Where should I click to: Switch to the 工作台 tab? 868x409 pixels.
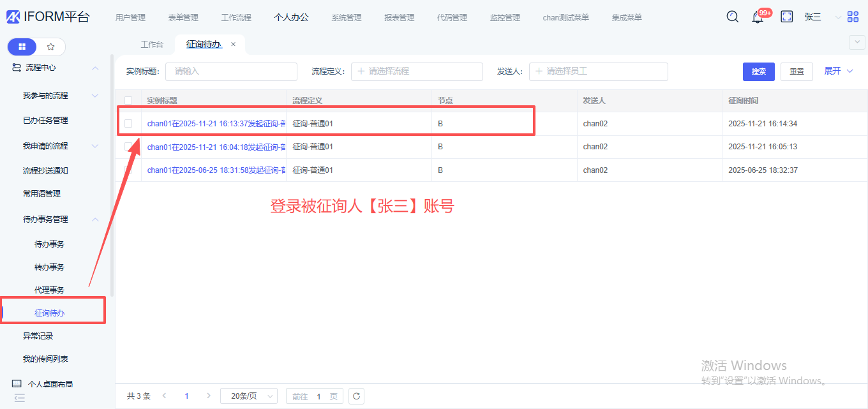pyautogui.click(x=152, y=45)
